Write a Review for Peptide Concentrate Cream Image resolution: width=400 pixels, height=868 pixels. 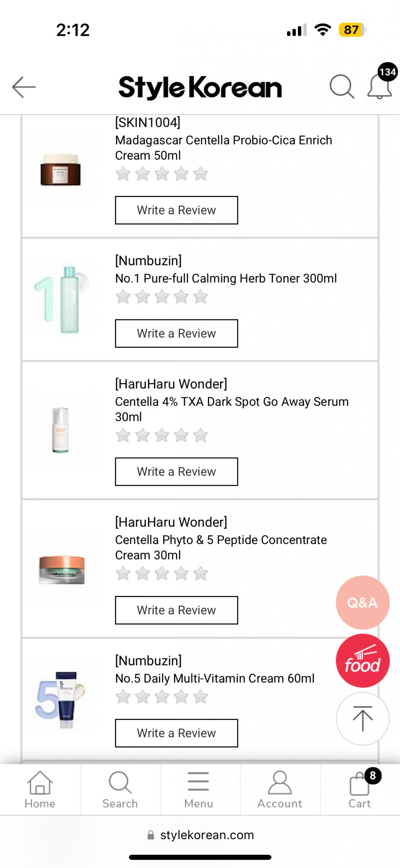tap(176, 610)
